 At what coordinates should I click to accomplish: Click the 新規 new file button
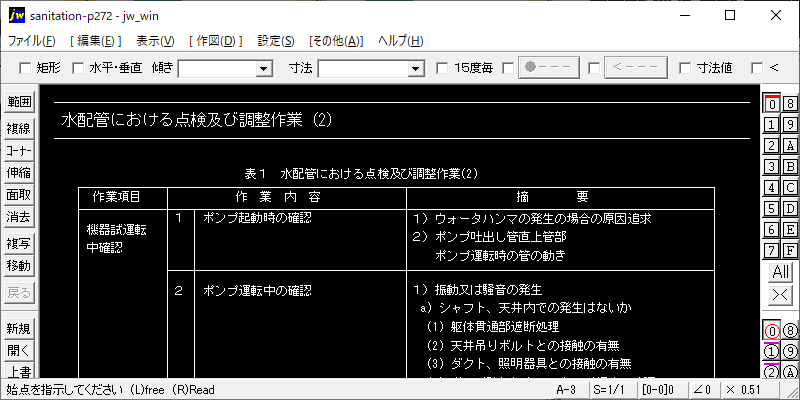18,329
